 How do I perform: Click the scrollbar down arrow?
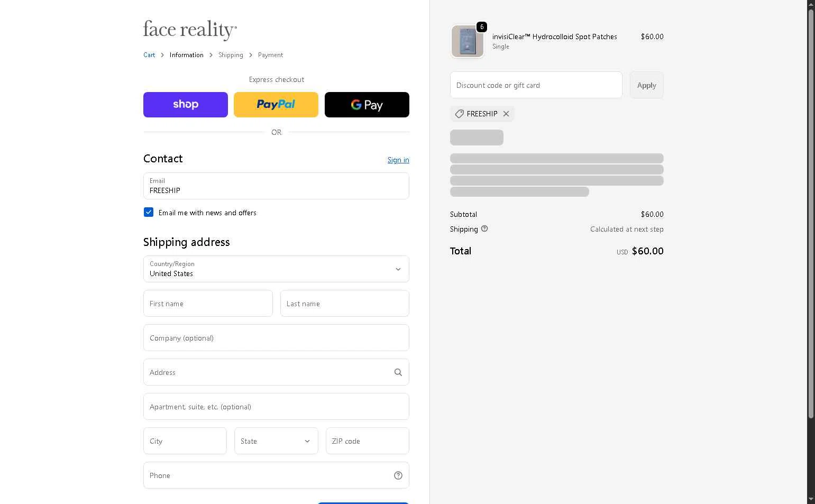click(811, 499)
